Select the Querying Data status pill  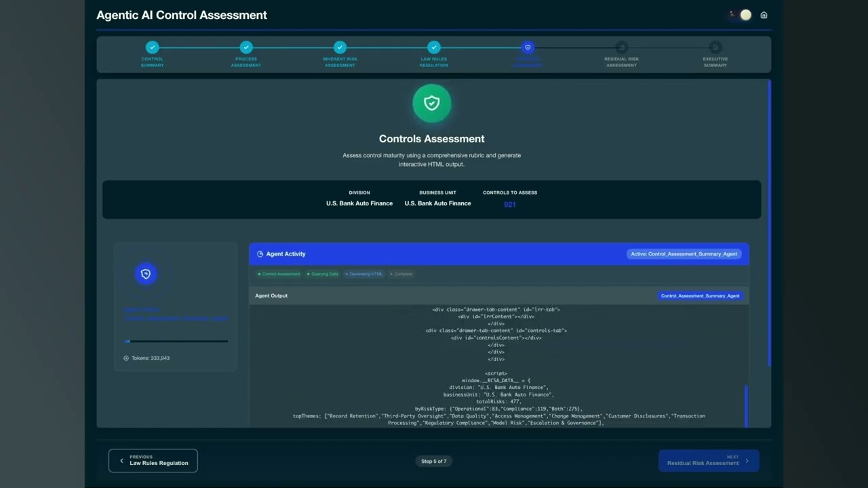pos(323,274)
